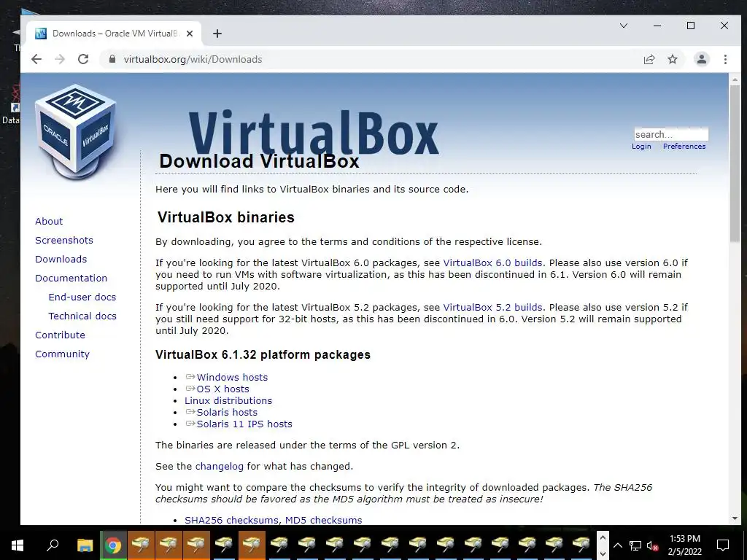Focus the site search field
This screenshot has height=560, width=747.
pos(671,134)
